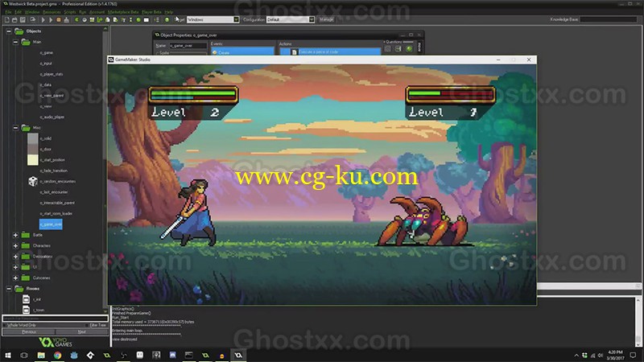Click the create sound icon in toolbar
The width and height of the screenshot is (644, 362).
85,19
